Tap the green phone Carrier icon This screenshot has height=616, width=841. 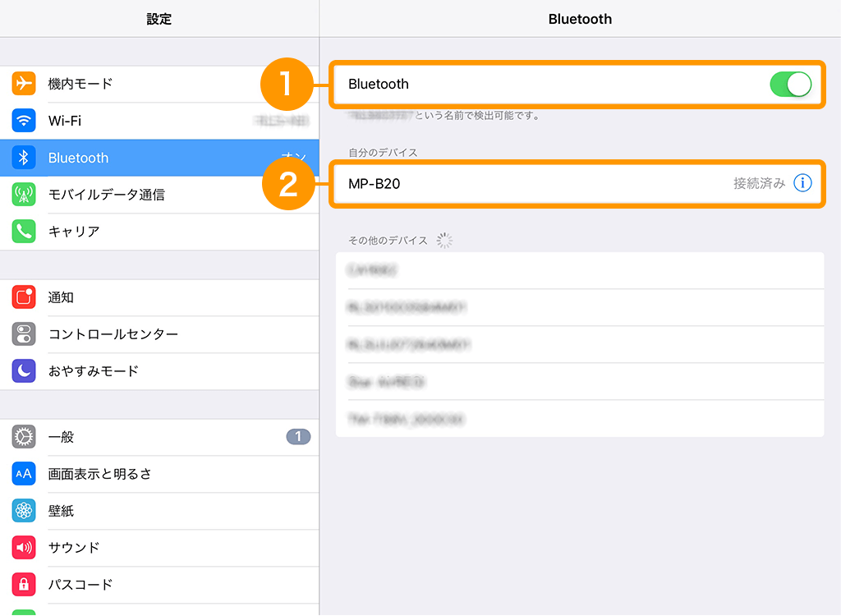tap(24, 232)
